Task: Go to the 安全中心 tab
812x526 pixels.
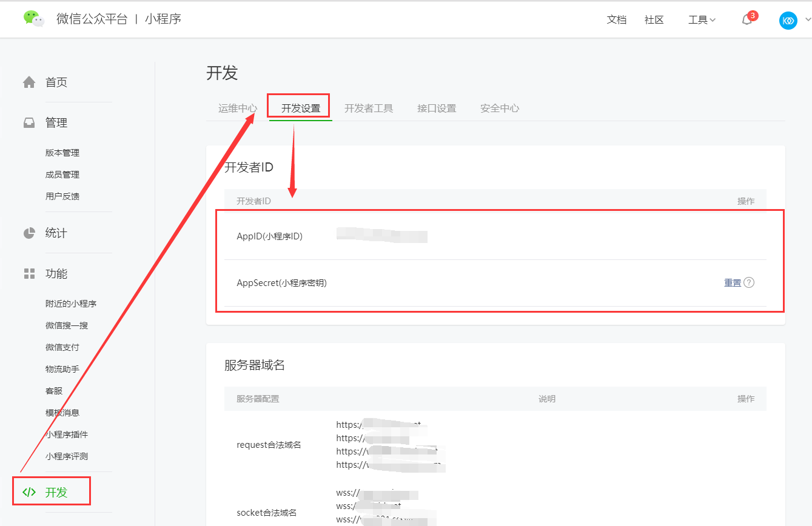Action: (500, 108)
